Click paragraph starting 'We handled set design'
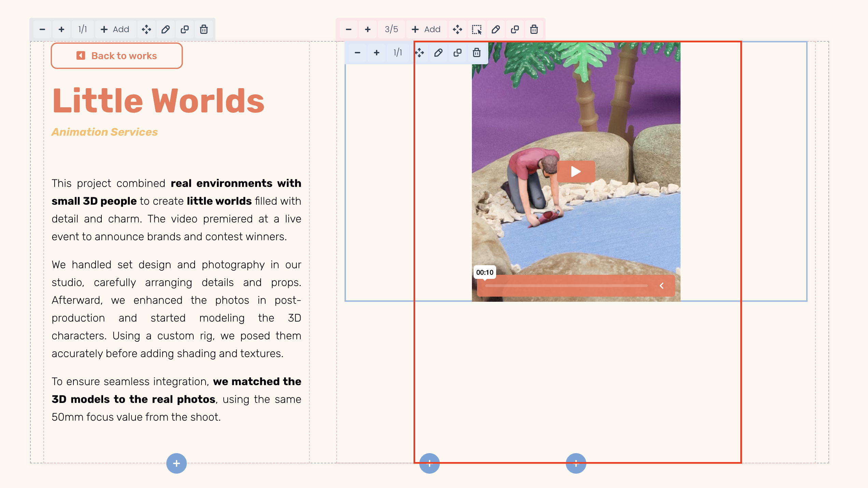This screenshot has width=868, height=488. 176,309
